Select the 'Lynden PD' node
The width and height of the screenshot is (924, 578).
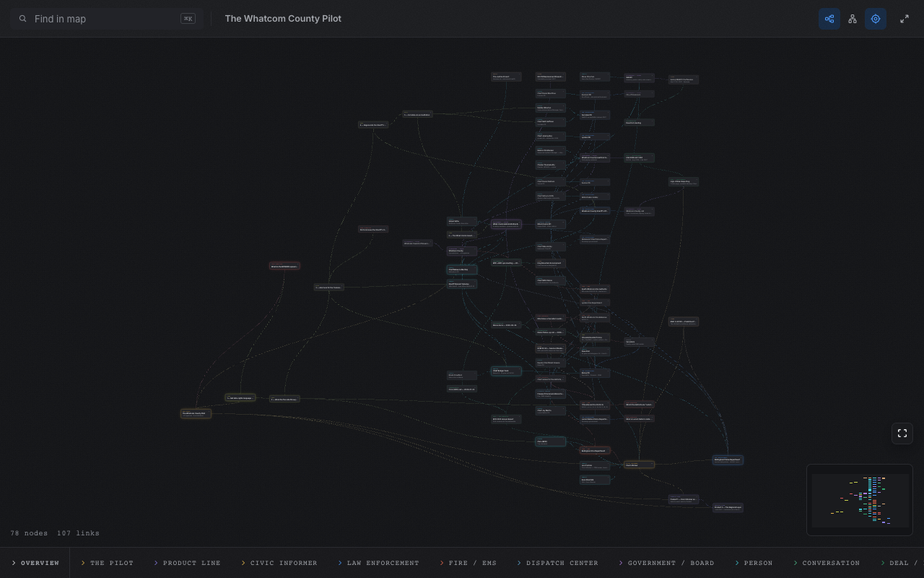(x=595, y=137)
